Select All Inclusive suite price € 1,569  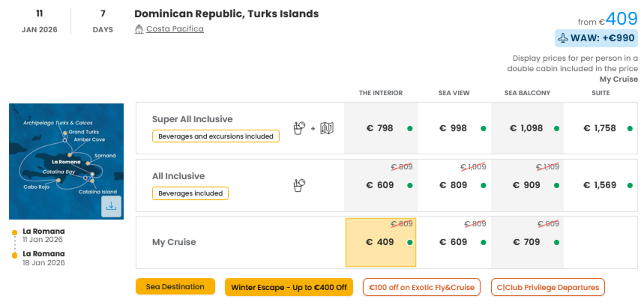pyautogui.click(x=601, y=185)
